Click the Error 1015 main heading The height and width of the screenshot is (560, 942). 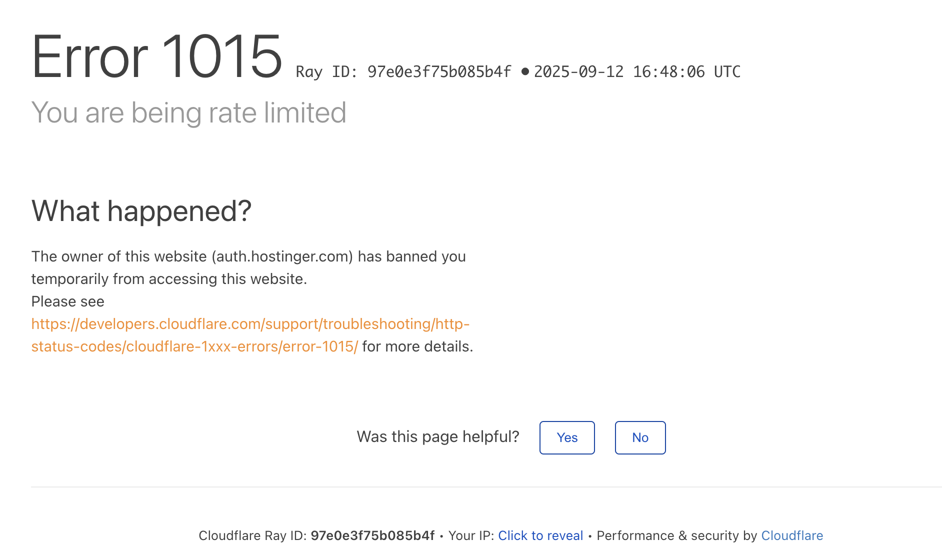tap(157, 56)
